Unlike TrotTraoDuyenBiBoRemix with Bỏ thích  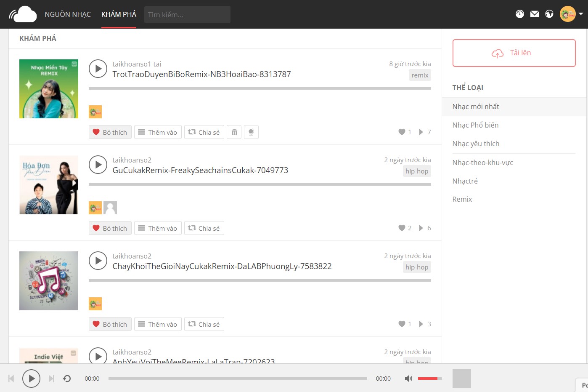click(110, 132)
